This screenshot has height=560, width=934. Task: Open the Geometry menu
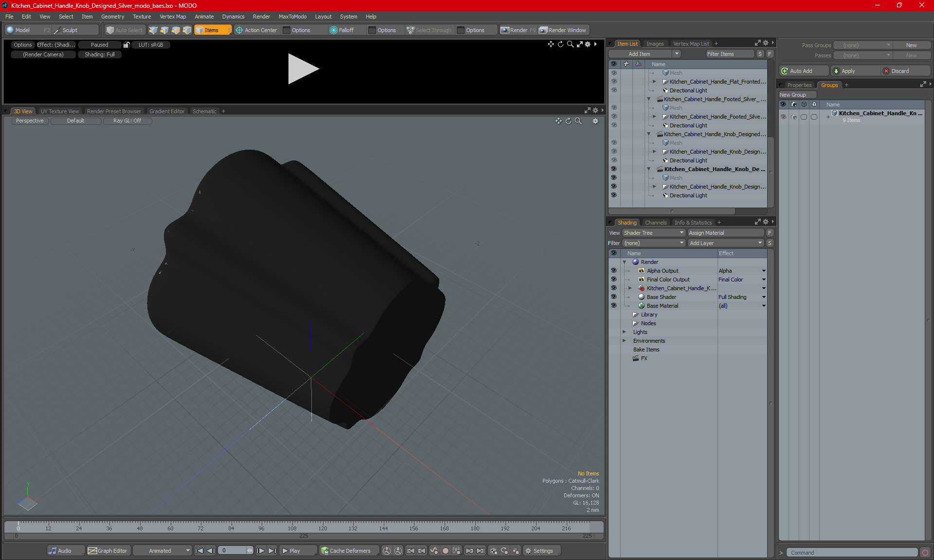[112, 17]
